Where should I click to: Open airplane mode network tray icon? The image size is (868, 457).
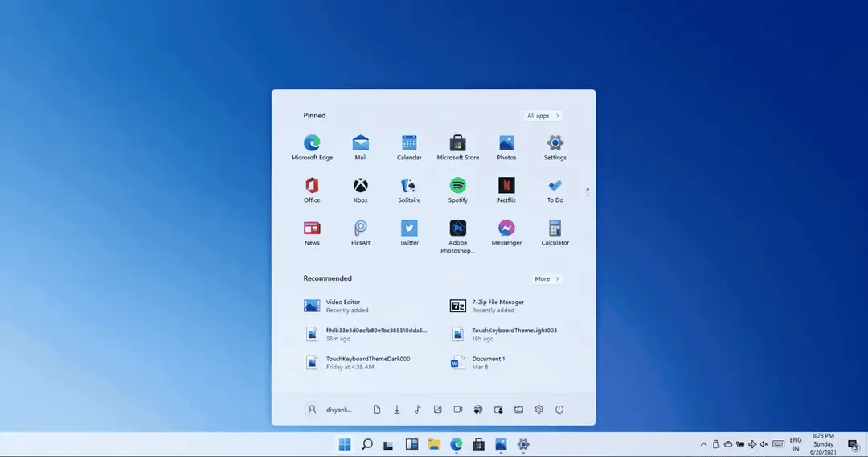(752, 444)
